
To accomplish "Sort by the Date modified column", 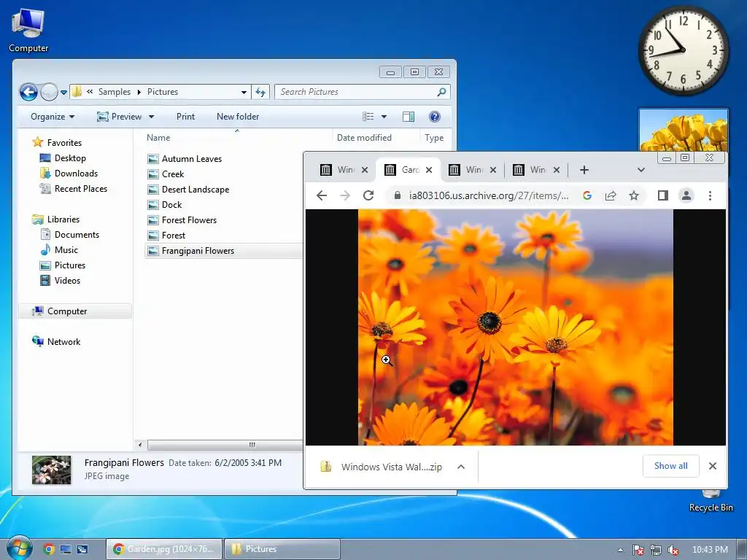I will pos(364,138).
